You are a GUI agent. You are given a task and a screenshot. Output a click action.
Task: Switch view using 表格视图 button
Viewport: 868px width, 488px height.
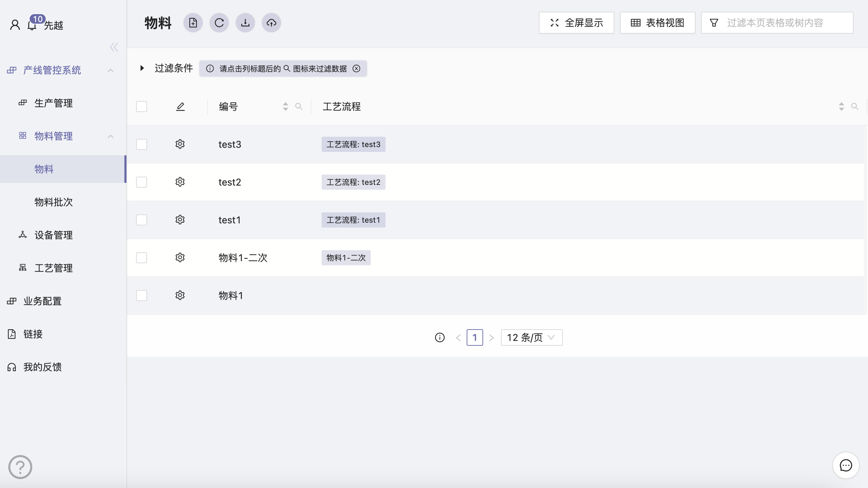pos(657,23)
